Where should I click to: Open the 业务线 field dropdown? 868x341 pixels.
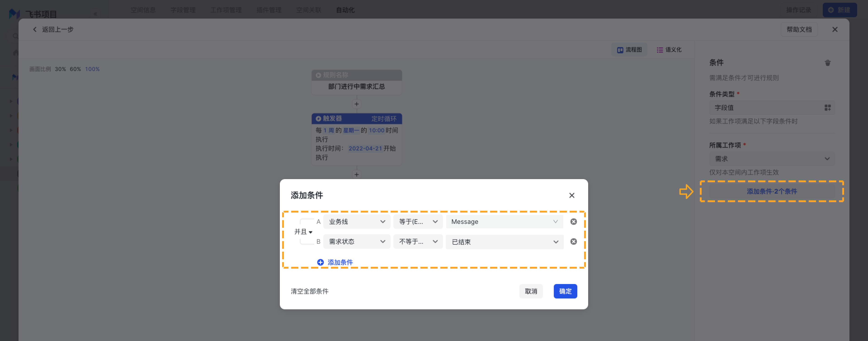[x=356, y=221]
